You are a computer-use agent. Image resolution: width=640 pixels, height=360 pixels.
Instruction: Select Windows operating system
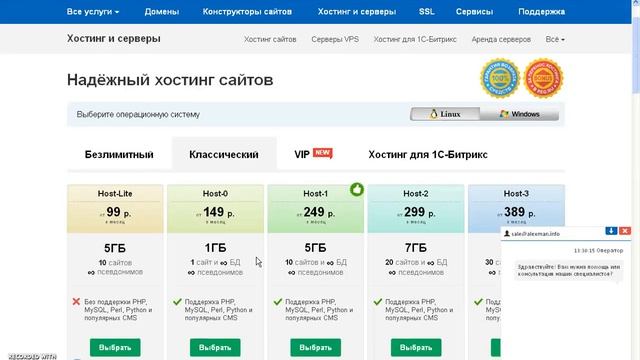(x=520, y=114)
